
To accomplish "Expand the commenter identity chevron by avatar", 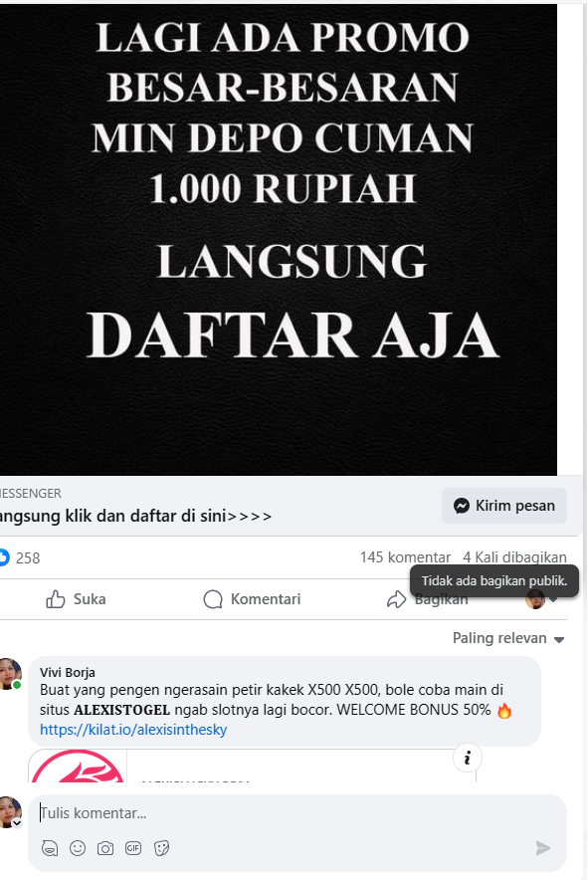I will pos(17,822).
